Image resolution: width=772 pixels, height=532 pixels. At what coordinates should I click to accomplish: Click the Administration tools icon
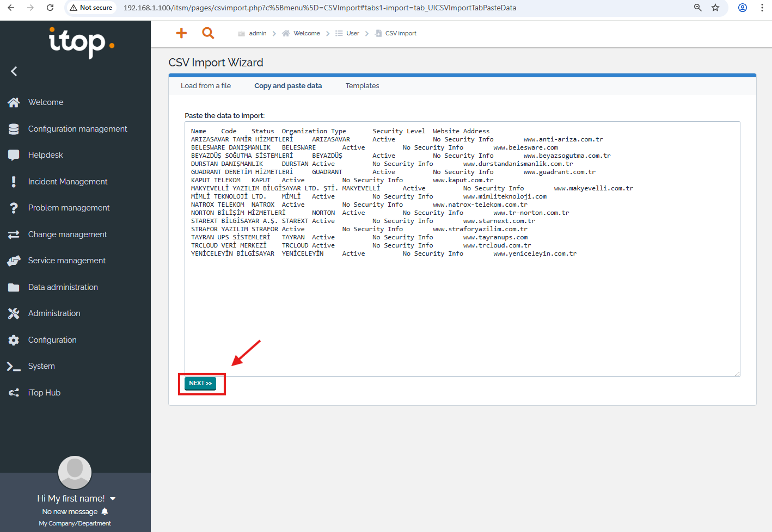14,313
